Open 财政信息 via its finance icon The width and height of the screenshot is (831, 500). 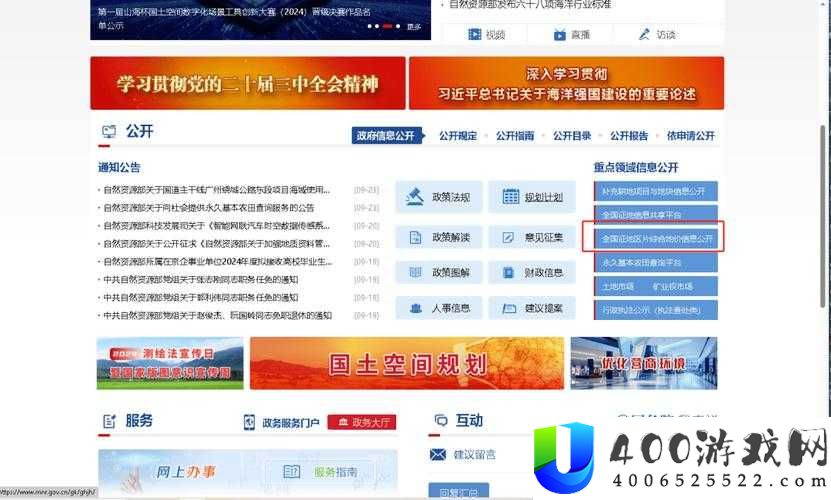coord(508,273)
